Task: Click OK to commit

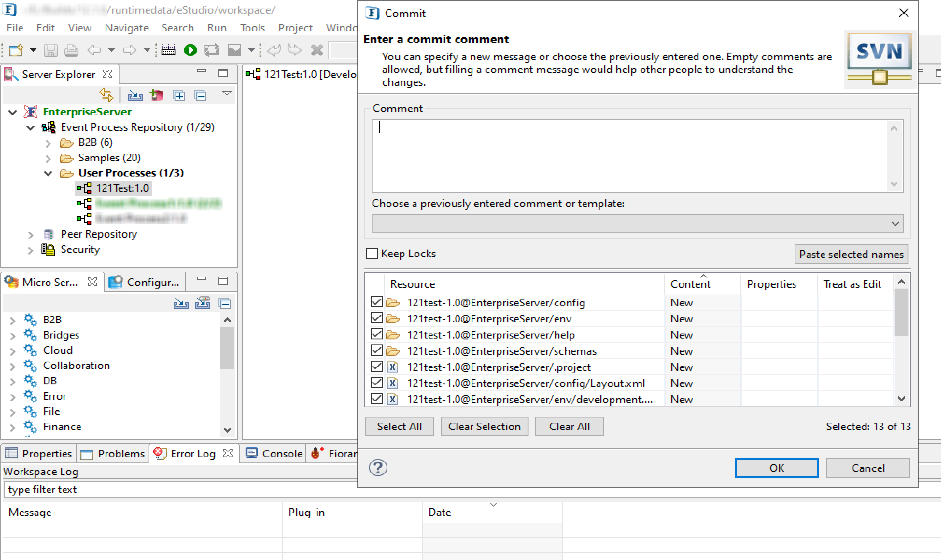Action: point(776,468)
